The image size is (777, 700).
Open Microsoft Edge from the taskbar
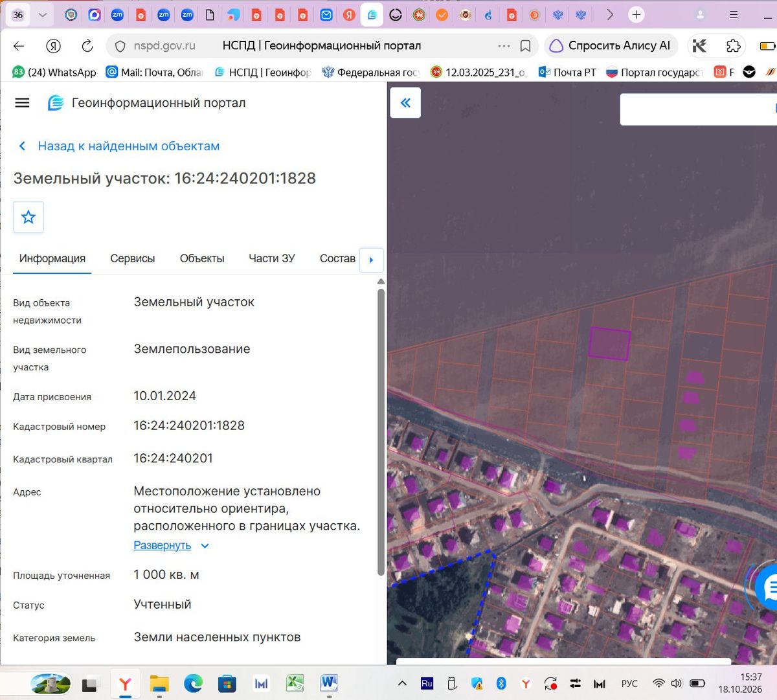193,683
